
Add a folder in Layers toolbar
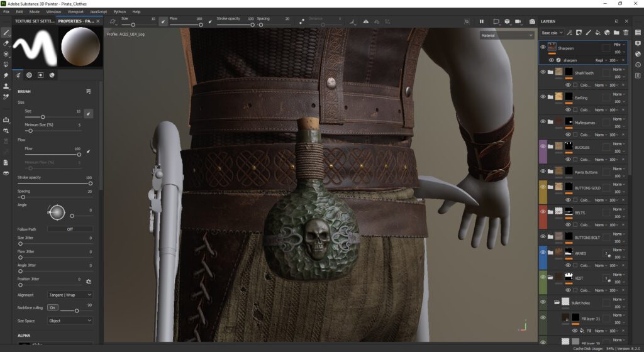coord(616,33)
